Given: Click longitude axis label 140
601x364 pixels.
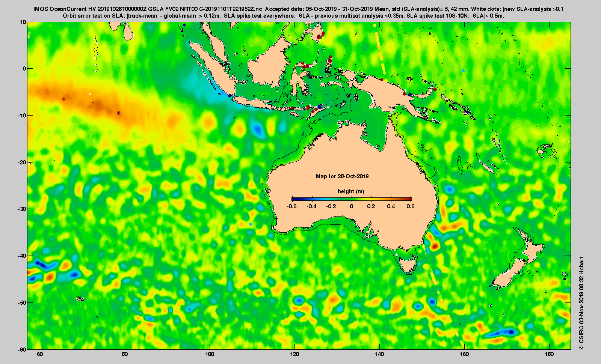Looking at the screenshot, I should [x=379, y=354].
